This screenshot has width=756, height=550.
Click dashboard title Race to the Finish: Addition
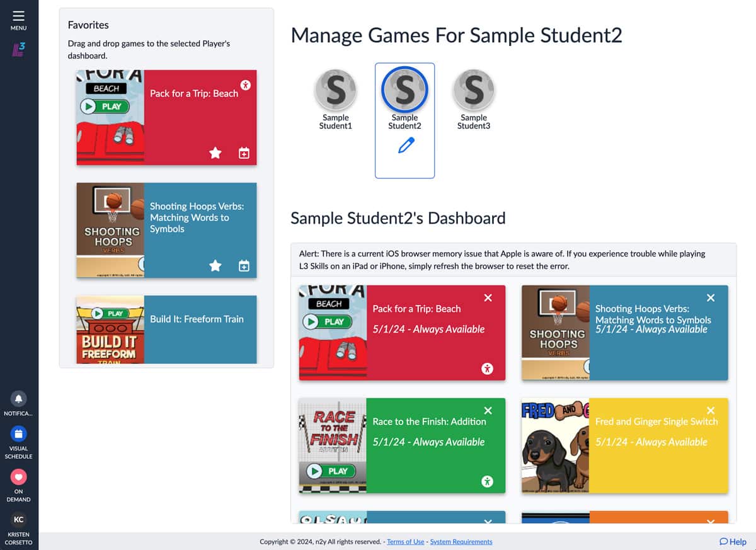coord(429,421)
